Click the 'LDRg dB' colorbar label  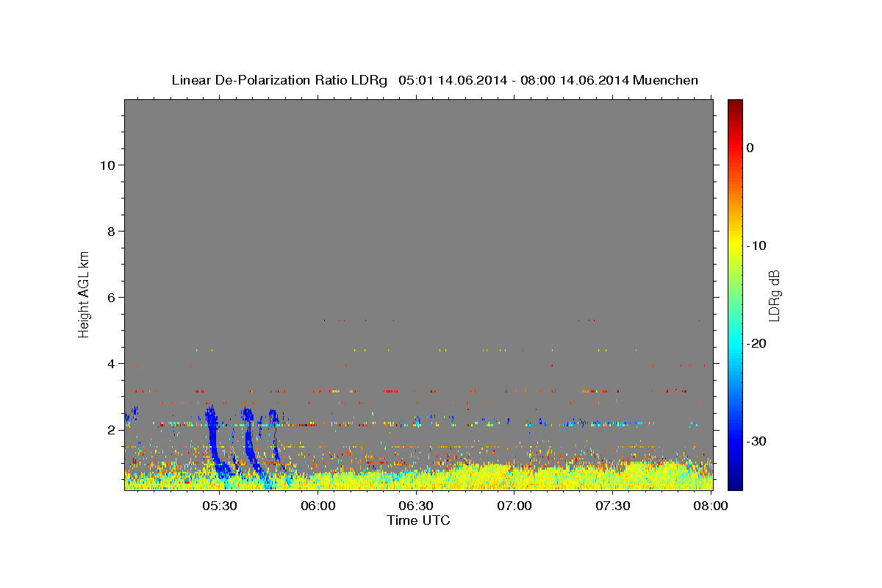click(773, 296)
